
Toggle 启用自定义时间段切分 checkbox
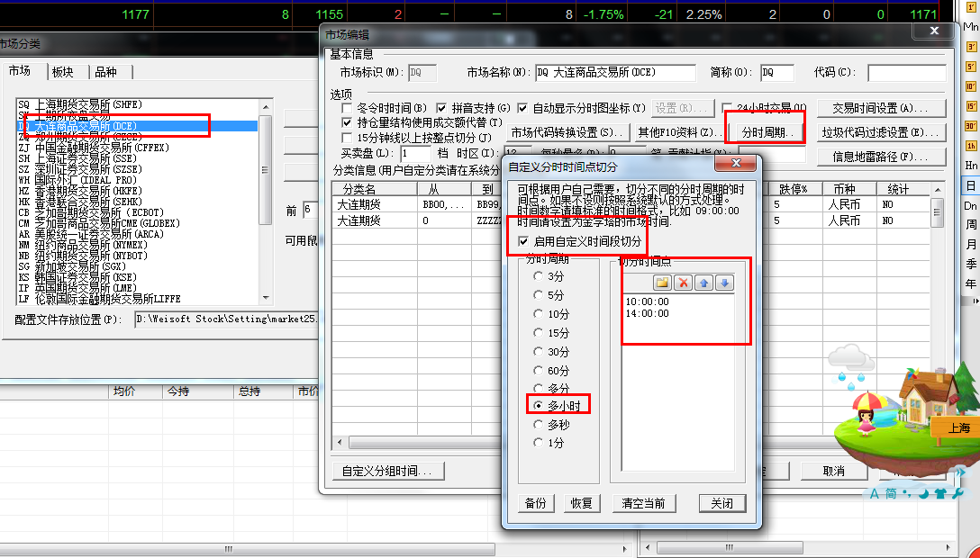(x=525, y=242)
